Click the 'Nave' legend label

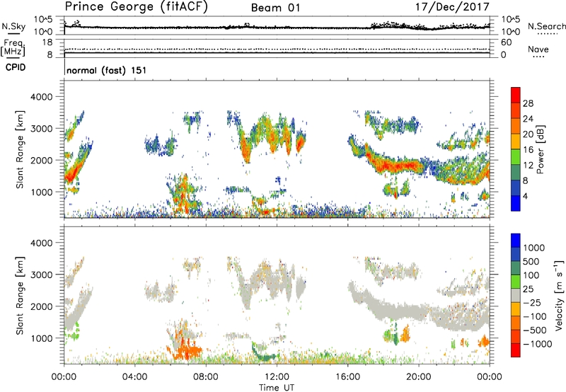538,49
